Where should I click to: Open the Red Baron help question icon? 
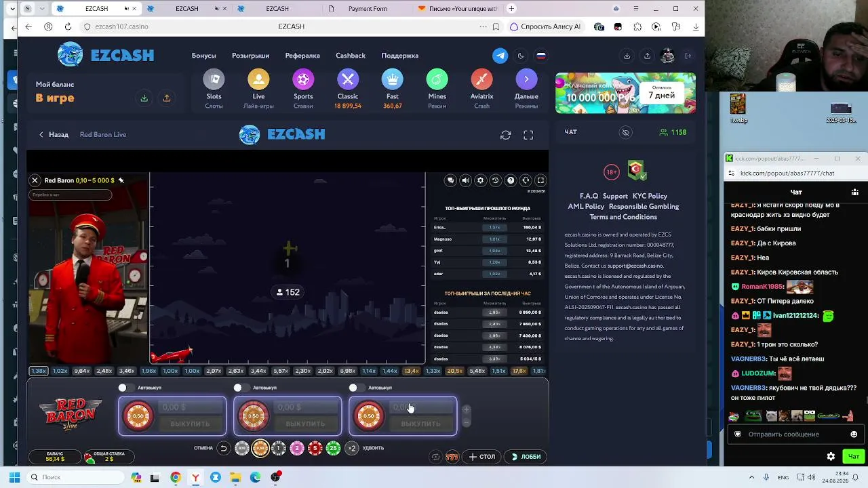click(x=511, y=180)
